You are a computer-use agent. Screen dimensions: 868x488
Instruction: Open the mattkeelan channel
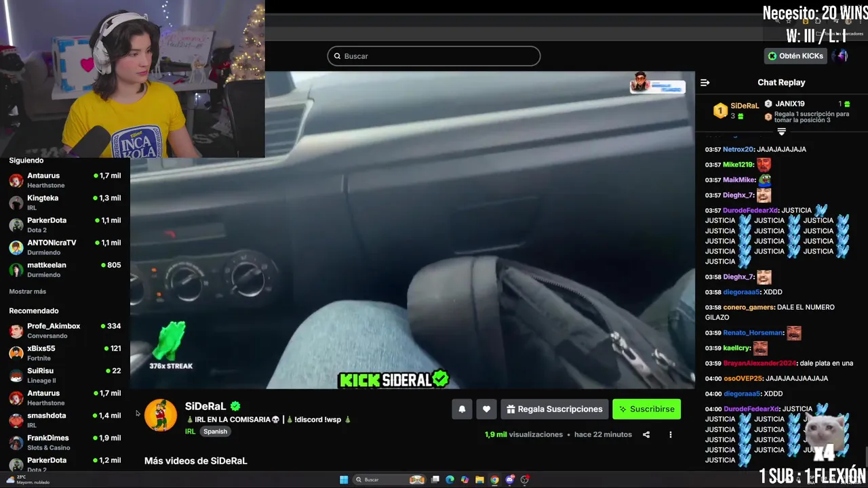pos(65,270)
